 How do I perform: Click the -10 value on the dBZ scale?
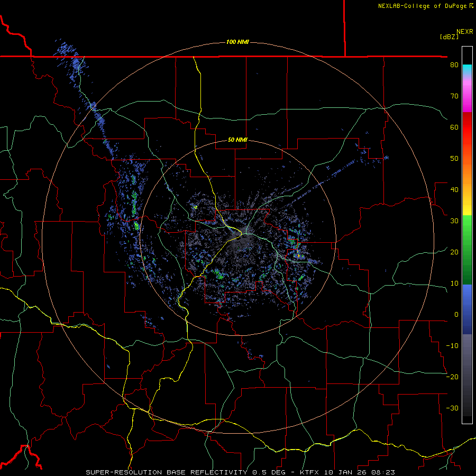click(452, 346)
